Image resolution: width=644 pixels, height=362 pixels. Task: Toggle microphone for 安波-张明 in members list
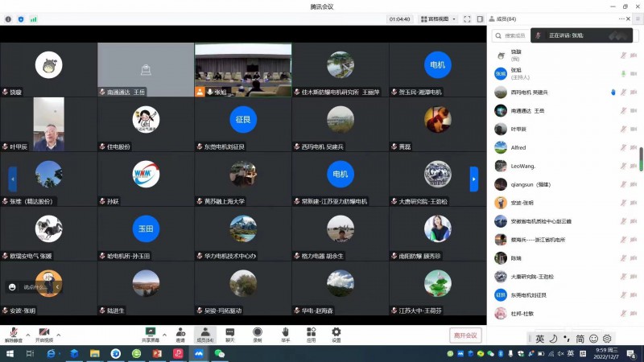623,203
